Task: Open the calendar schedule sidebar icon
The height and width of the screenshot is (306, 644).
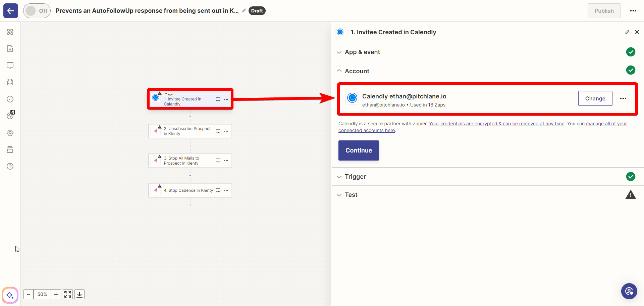Action: click(x=10, y=82)
